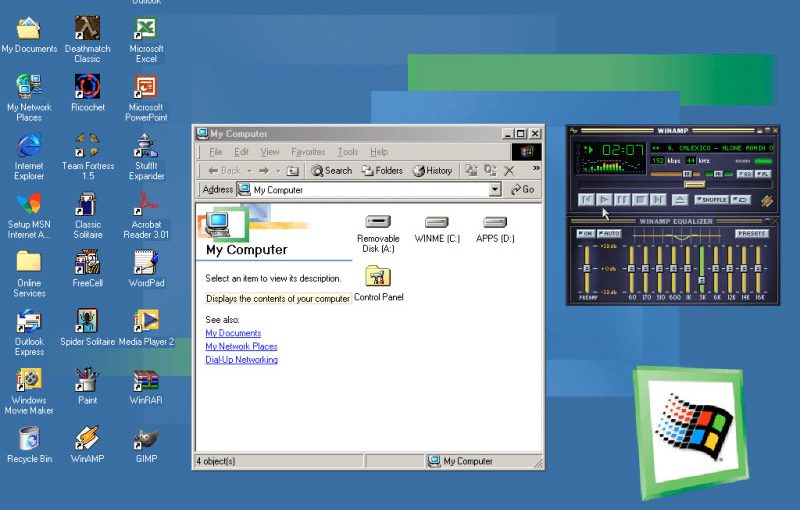Select the Team Fortress 1.5 shortcut
The height and width of the screenshot is (510, 800).
pyautogui.click(x=88, y=156)
